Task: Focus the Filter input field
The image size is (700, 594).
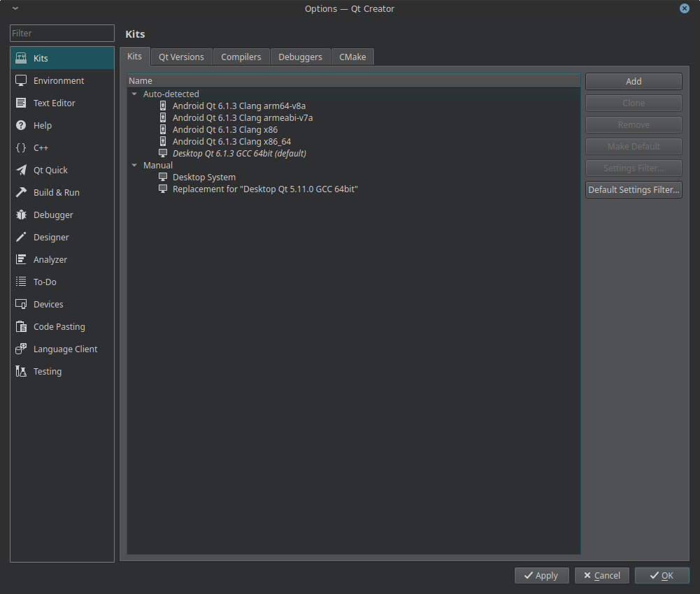Action: [x=62, y=33]
